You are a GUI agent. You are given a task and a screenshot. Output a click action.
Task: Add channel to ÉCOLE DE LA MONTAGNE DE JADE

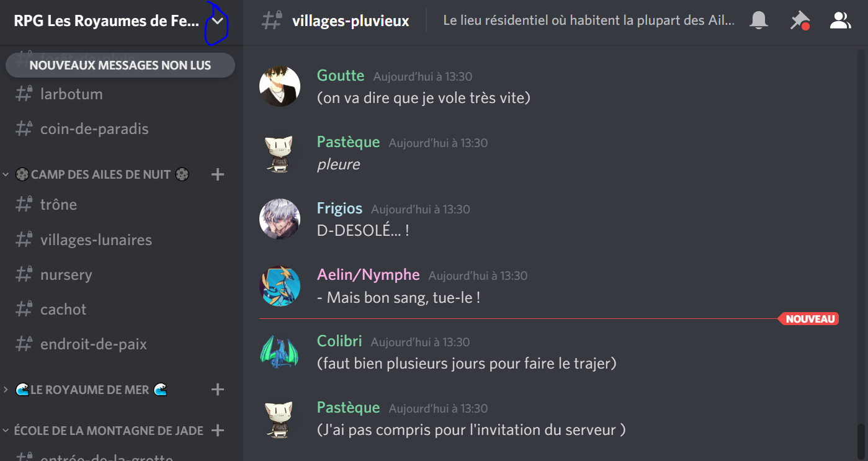pyautogui.click(x=218, y=430)
